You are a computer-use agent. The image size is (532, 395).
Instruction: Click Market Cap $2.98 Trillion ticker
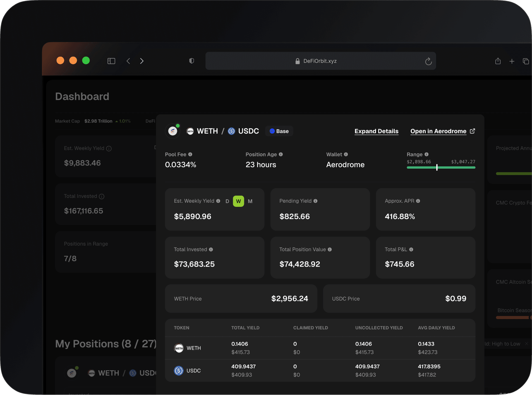[93, 121]
